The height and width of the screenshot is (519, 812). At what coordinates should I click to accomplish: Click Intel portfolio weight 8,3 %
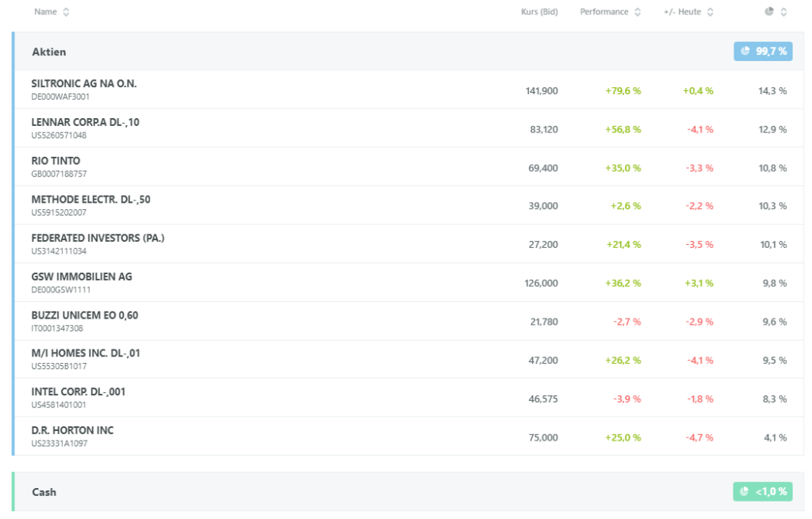click(x=775, y=399)
